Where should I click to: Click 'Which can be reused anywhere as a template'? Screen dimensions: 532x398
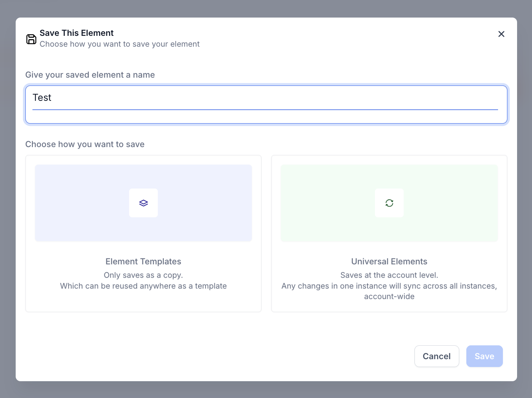(x=143, y=286)
